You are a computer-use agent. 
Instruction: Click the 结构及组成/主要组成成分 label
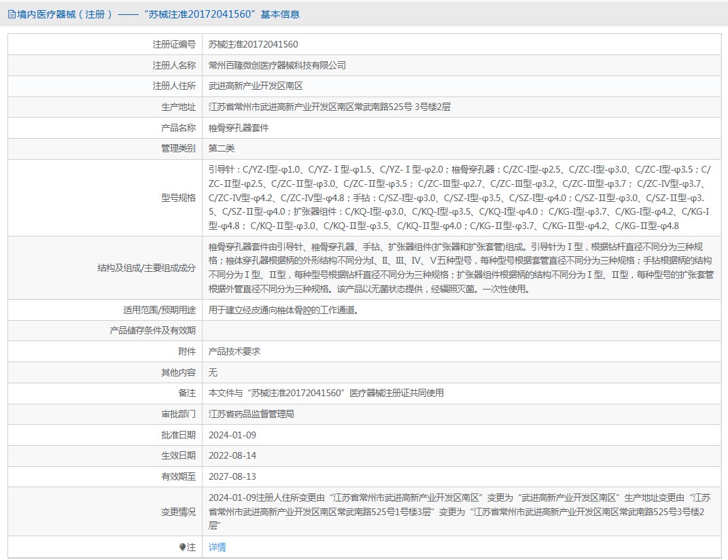point(147,268)
